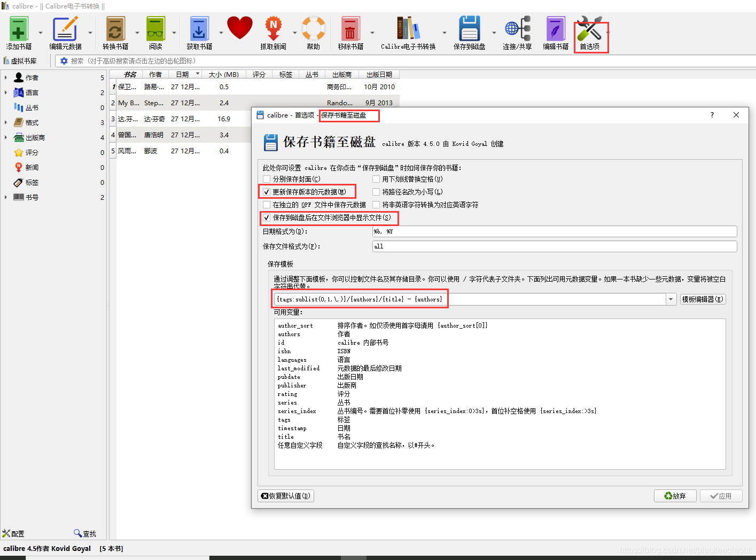Image resolution: width=756 pixels, height=560 pixels.
Task: Sort by 书名 column header
Action: pos(130,74)
